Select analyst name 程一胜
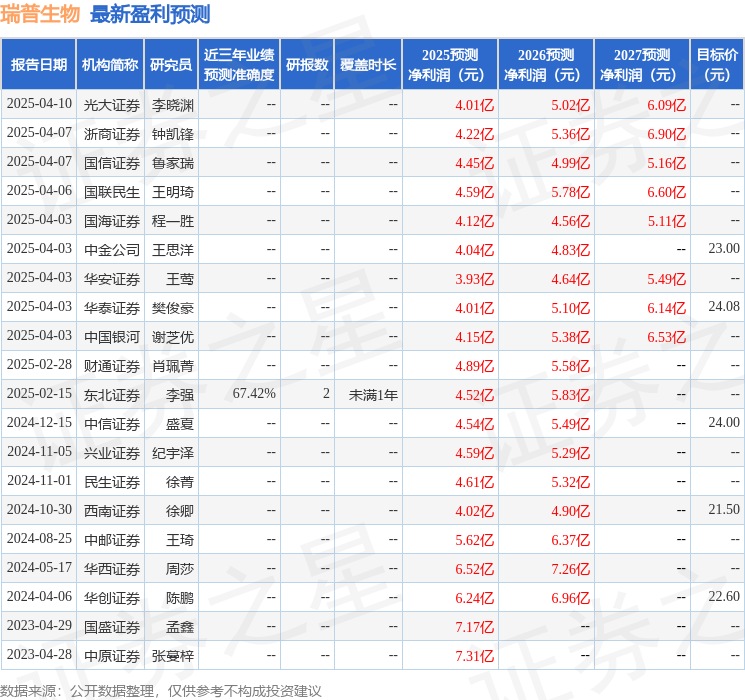The width and height of the screenshot is (745, 700). click(173, 221)
